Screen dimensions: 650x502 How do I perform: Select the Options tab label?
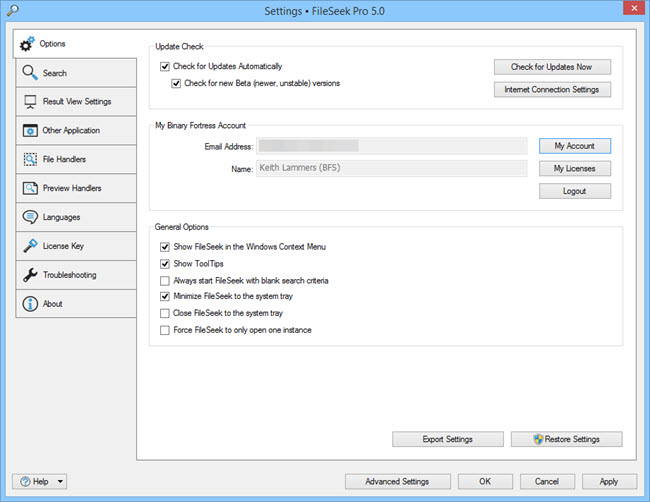pyautogui.click(x=52, y=44)
